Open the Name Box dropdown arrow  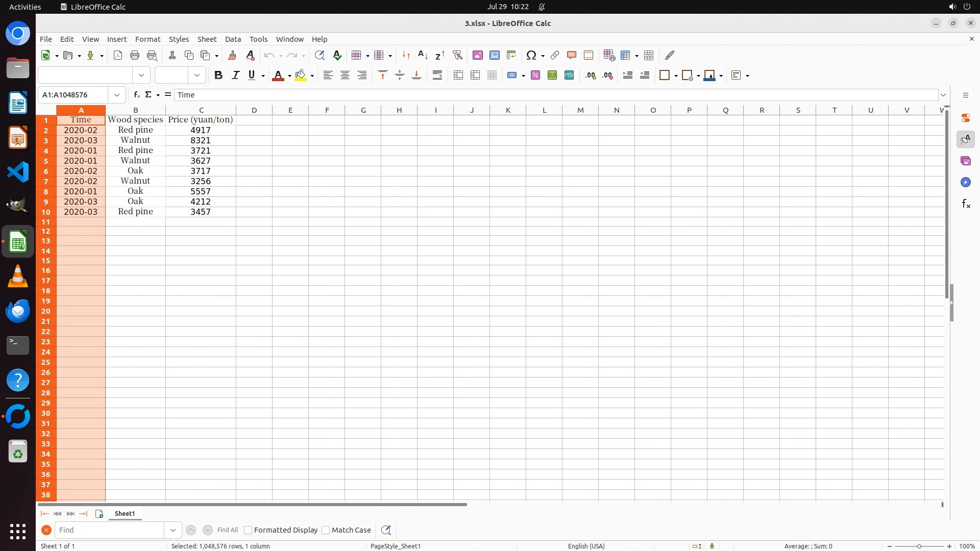(117, 95)
